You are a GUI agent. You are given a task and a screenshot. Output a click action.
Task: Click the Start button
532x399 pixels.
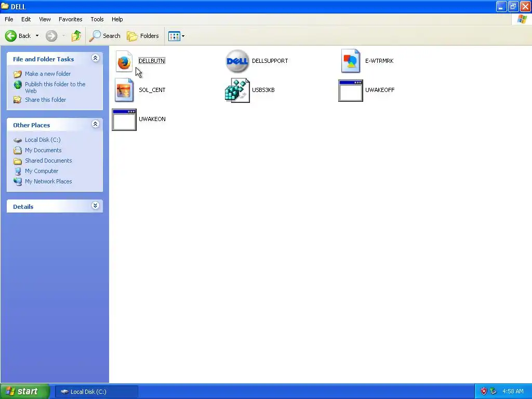point(25,391)
